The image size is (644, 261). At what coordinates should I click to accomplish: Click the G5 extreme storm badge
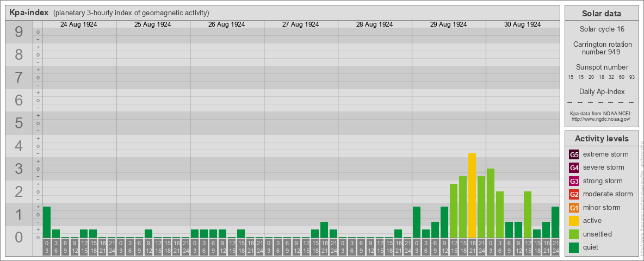[x=574, y=155]
